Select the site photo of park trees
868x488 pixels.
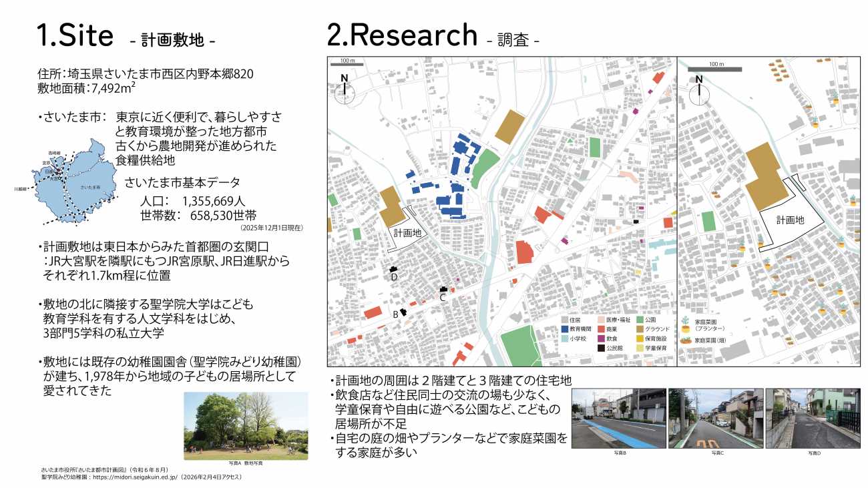click(x=246, y=425)
